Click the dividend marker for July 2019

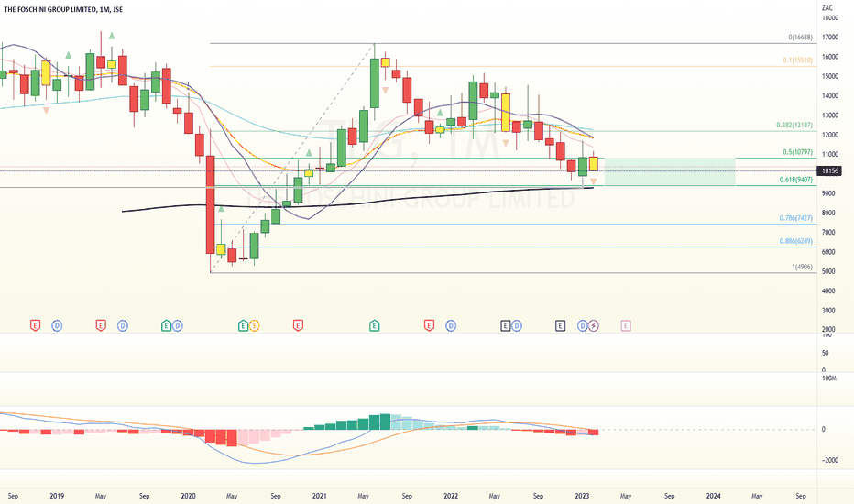coord(123,326)
